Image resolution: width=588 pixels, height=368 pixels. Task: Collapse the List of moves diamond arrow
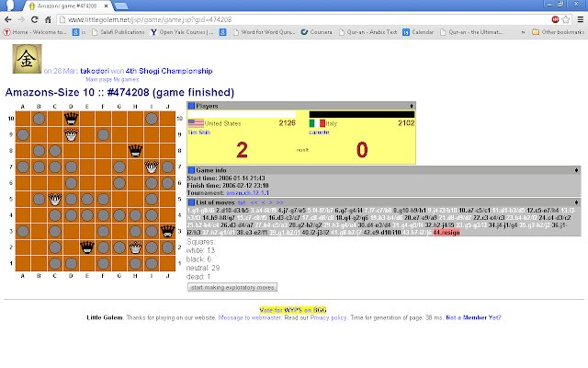576,202
